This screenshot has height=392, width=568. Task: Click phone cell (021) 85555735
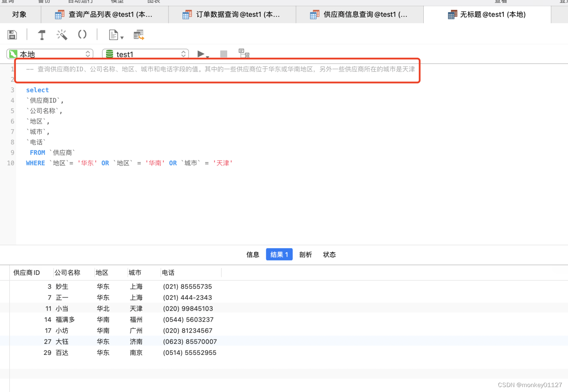click(187, 287)
